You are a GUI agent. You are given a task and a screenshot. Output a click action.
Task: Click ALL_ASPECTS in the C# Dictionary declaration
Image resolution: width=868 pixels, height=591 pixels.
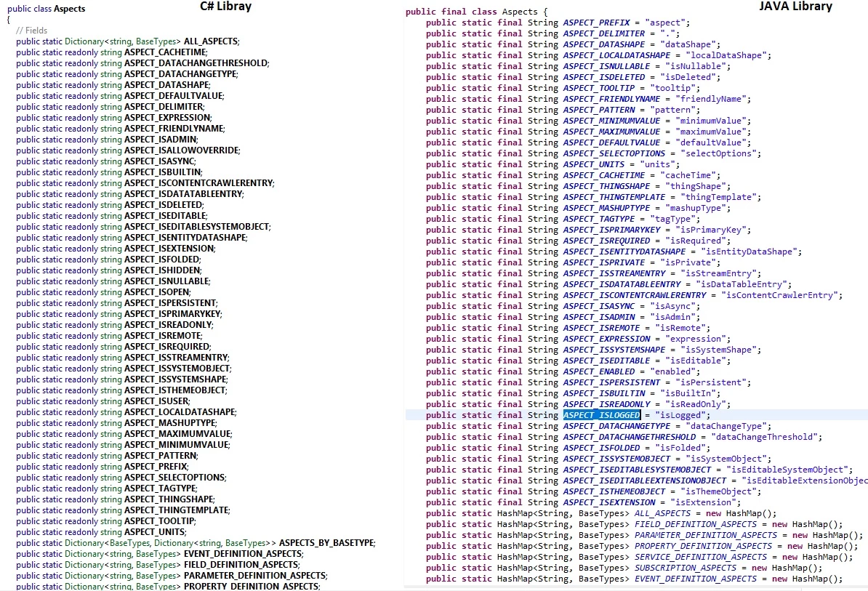(210, 41)
